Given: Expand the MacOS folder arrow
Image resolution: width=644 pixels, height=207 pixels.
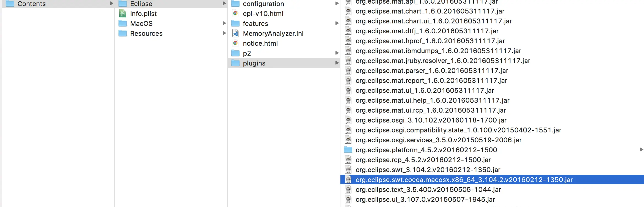Looking at the screenshot, I should coord(224,23).
